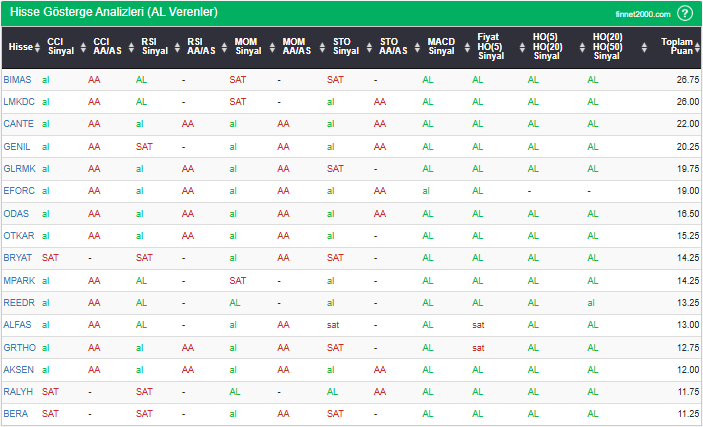Click the help question mark icon
This screenshot has width=703, height=427.
pyautogui.click(x=685, y=13)
